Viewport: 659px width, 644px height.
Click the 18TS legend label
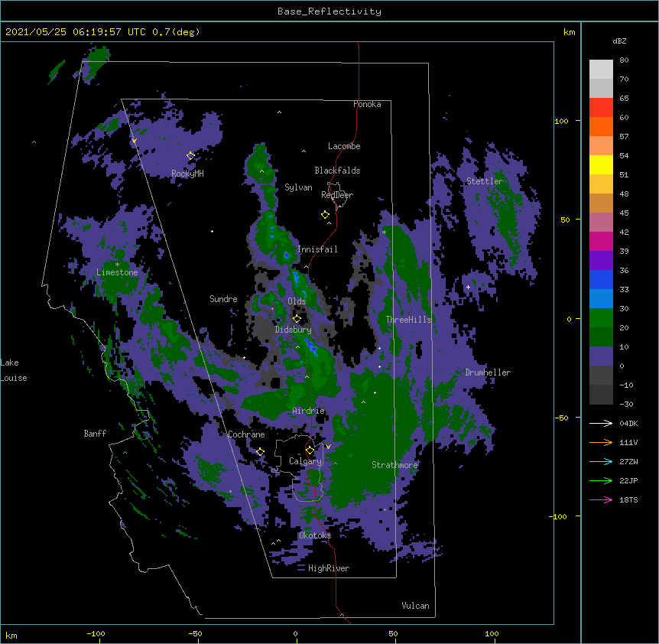(x=628, y=499)
